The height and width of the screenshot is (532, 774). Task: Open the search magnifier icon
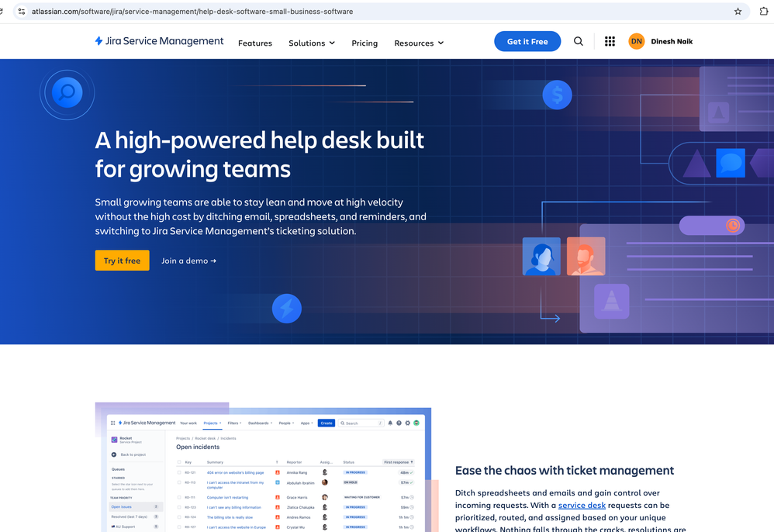[x=578, y=41]
